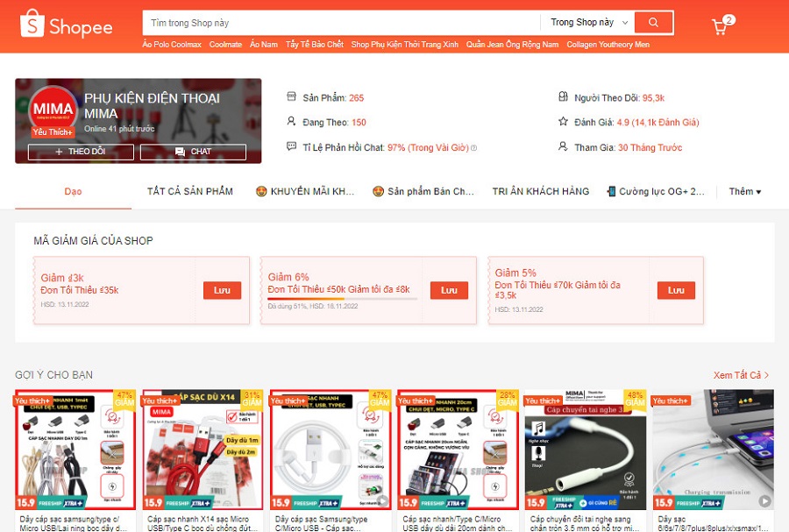Screen dimensions: 789x532
Task: Click the 'Xem Tất Cả' arrow link
Action: pos(741,375)
